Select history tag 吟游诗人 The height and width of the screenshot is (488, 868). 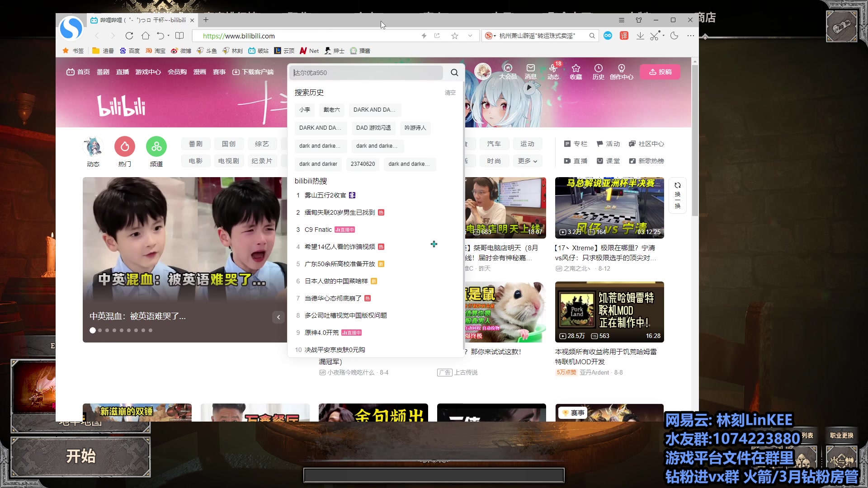[x=415, y=128]
